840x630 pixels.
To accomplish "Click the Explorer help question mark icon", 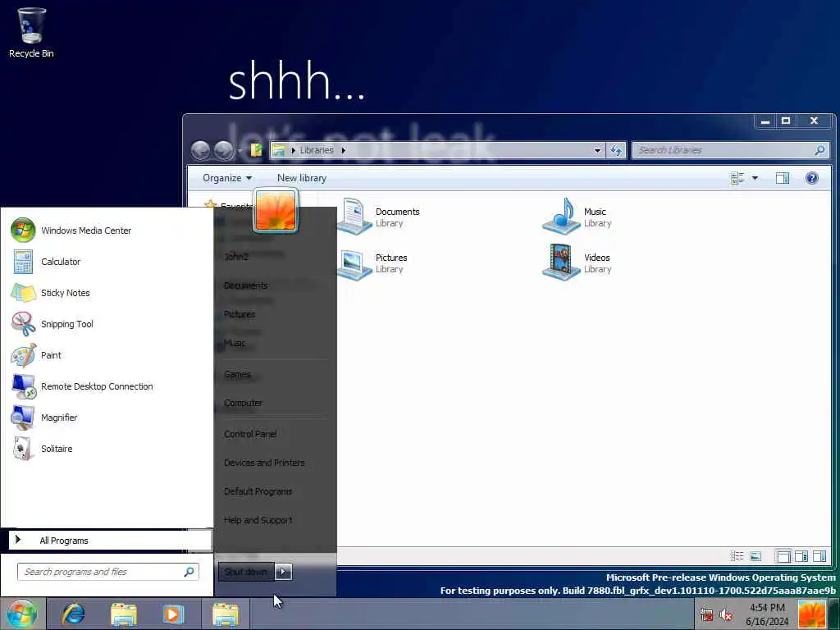I will click(x=811, y=178).
